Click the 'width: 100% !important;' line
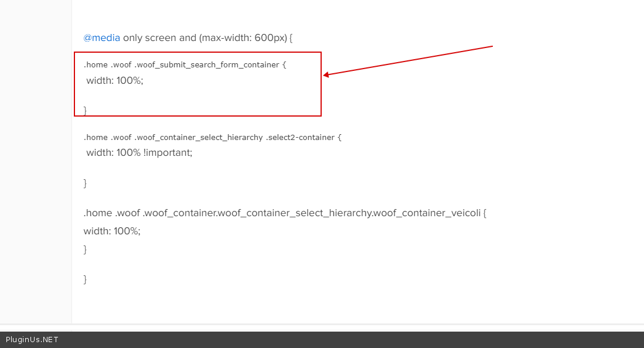This screenshot has width=644, height=348. pyautogui.click(x=139, y=152)
